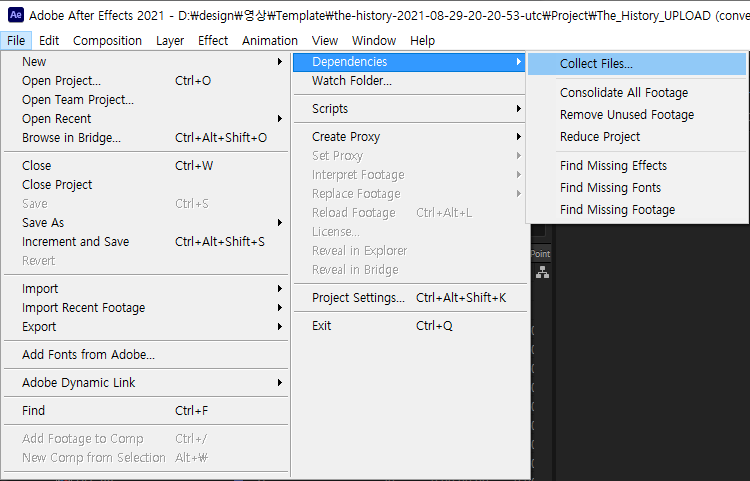Open the Composition menu
The image size is (750, 481).
point(107,41)
